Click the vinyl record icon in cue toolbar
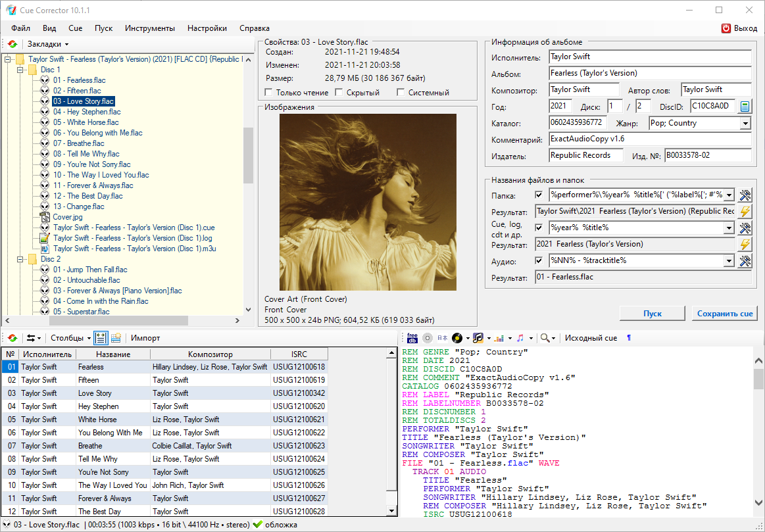The height and width of the screenshot is (532, 765). [x=457, y=338]
